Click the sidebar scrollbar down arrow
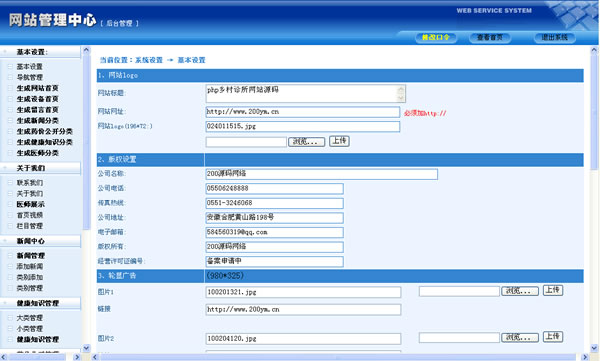The height and width of the screenshot is (361, 600). coord(86,348)
